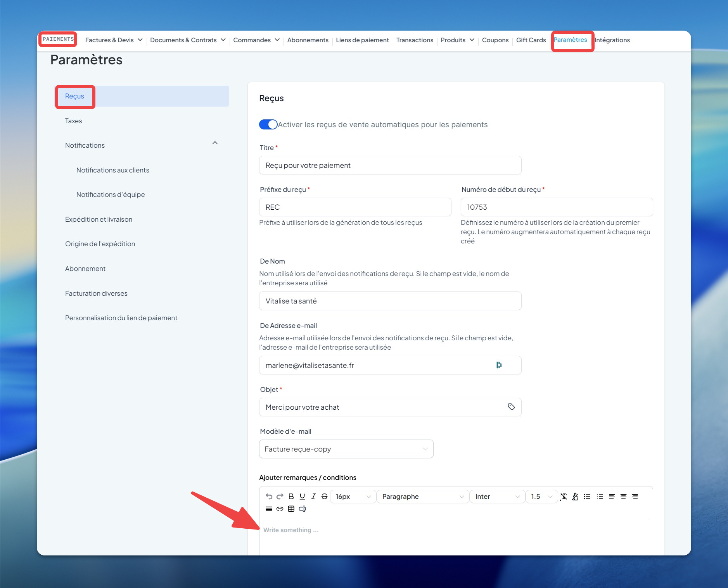Redo the last edit in the remarks editor

(x=280, y=497)
